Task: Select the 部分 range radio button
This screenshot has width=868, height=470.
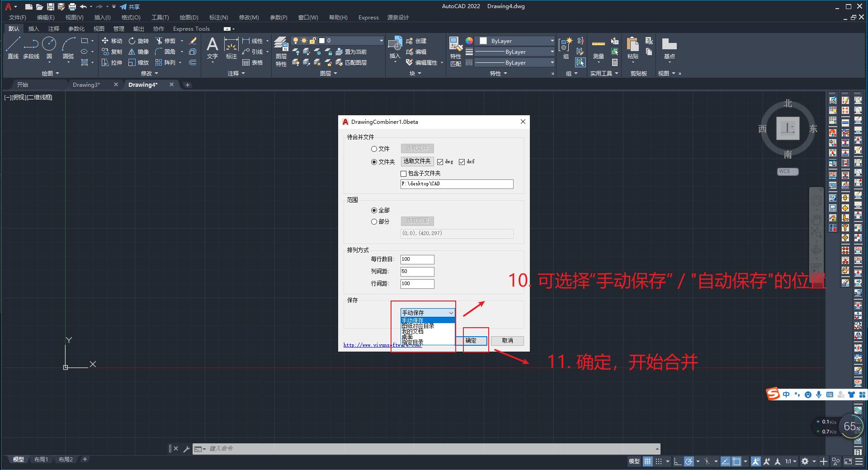Action: point(374,221)
